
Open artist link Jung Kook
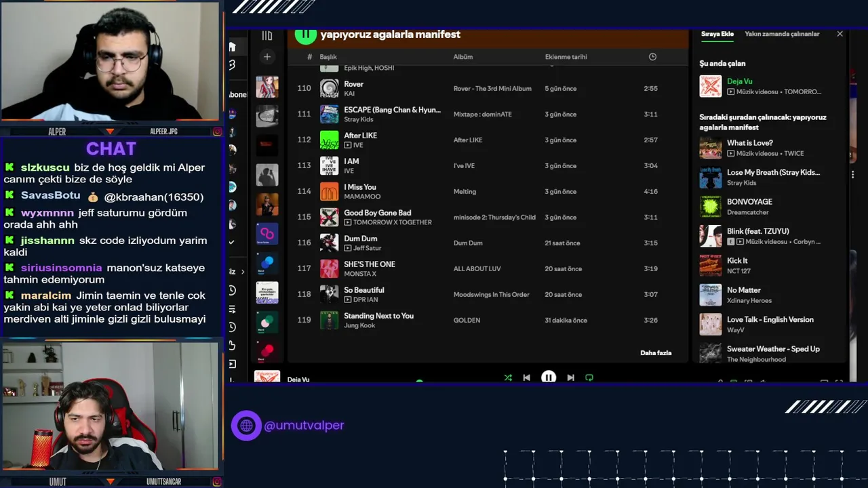click(358, 325)
